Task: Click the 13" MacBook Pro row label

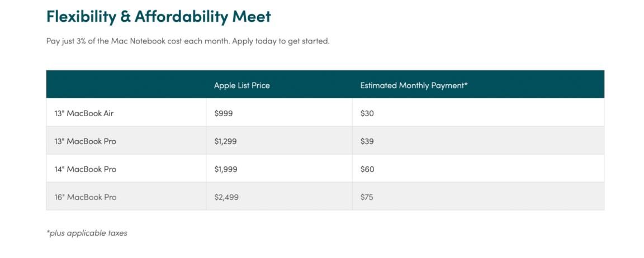Action: (85, 141)
